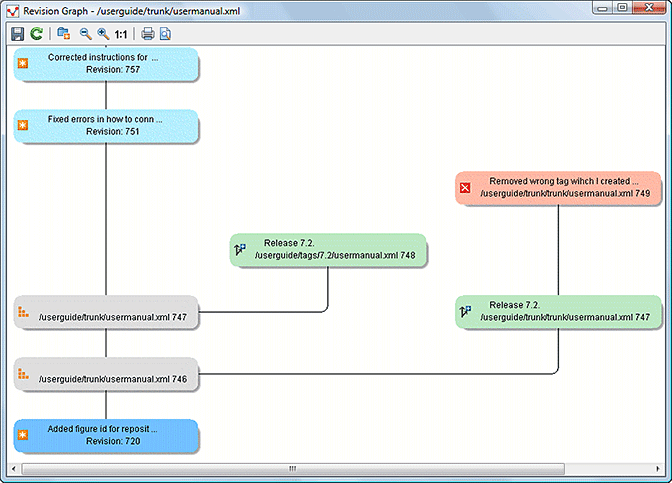Zoom out the revision graph

click(85, 34)
